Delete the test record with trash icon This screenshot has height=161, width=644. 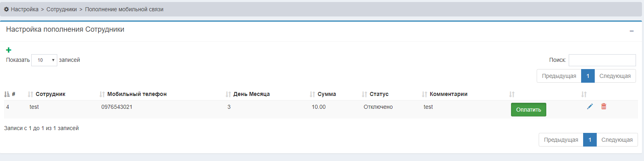point(604,106)
